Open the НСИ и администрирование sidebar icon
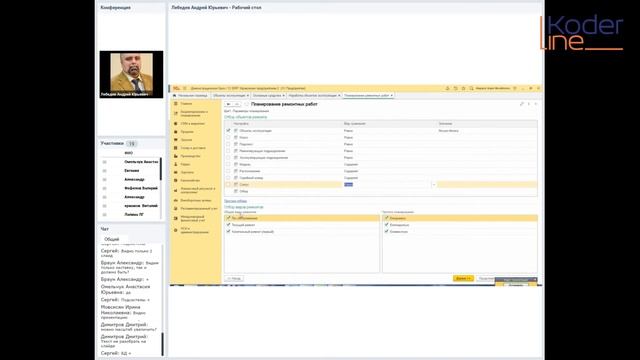The image size is (640, 360). click(x=176, y=230)
